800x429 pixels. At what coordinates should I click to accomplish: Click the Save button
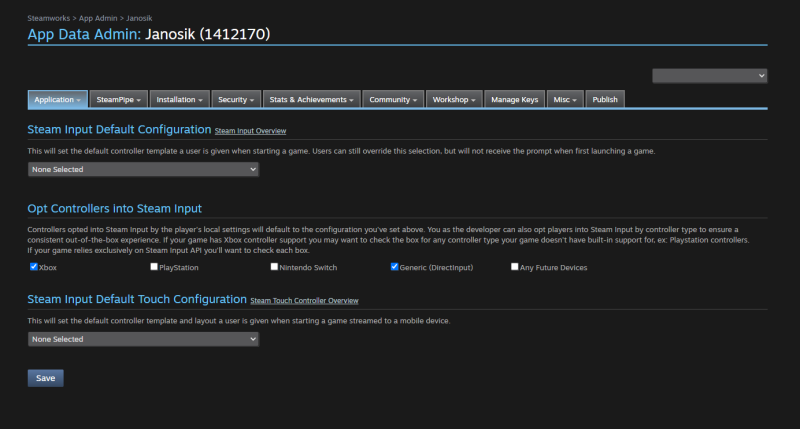pyautogui.click(x=45, y=378)
